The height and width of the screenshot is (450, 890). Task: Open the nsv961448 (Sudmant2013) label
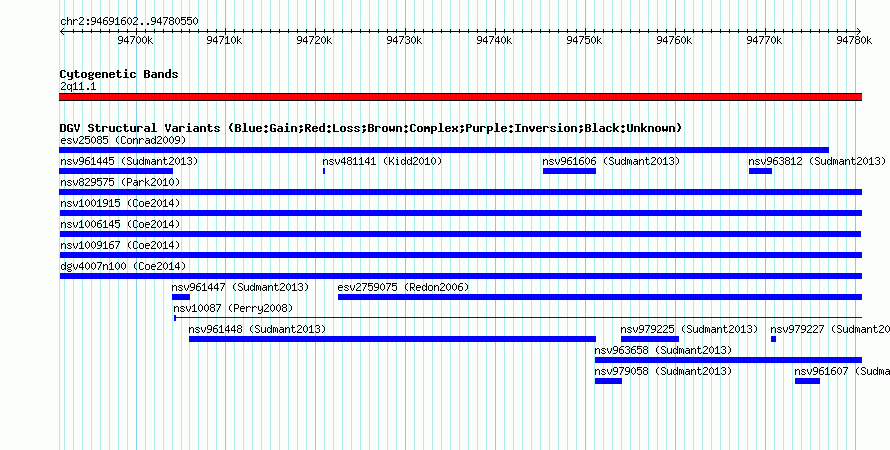tap(257, 329)
